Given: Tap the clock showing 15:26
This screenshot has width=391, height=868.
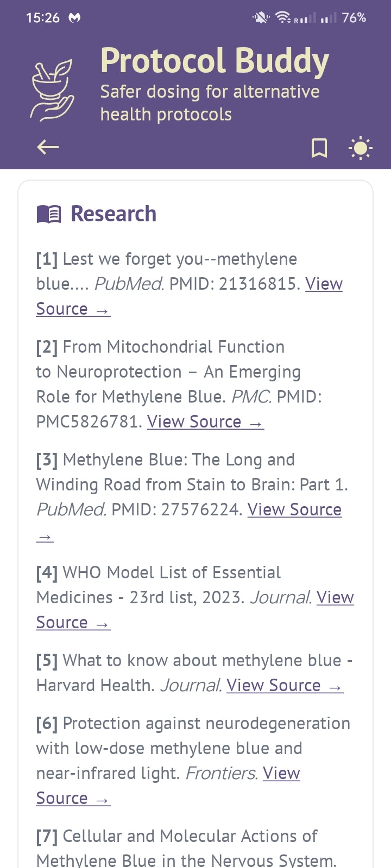Looking at the screenshot, I should 42,18.
